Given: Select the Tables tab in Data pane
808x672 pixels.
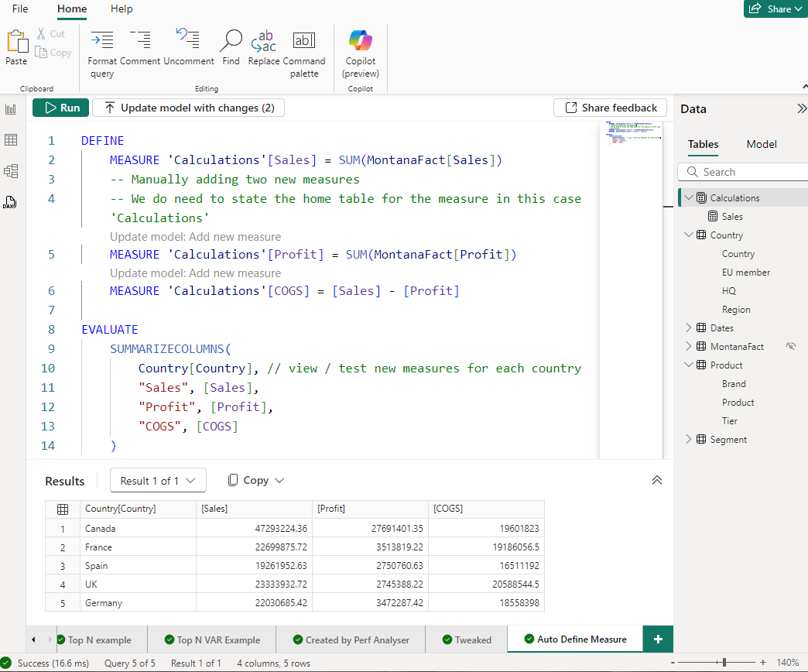Looking at the screenshot, I should point(703,144).
